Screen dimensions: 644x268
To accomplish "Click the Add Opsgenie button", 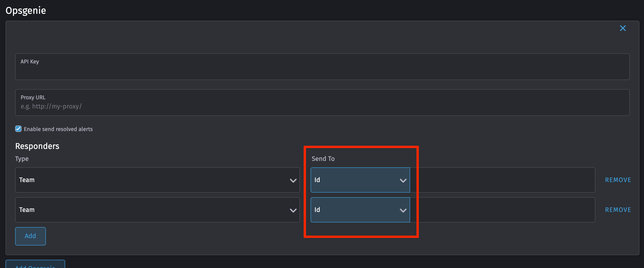I will pos(35,266).
